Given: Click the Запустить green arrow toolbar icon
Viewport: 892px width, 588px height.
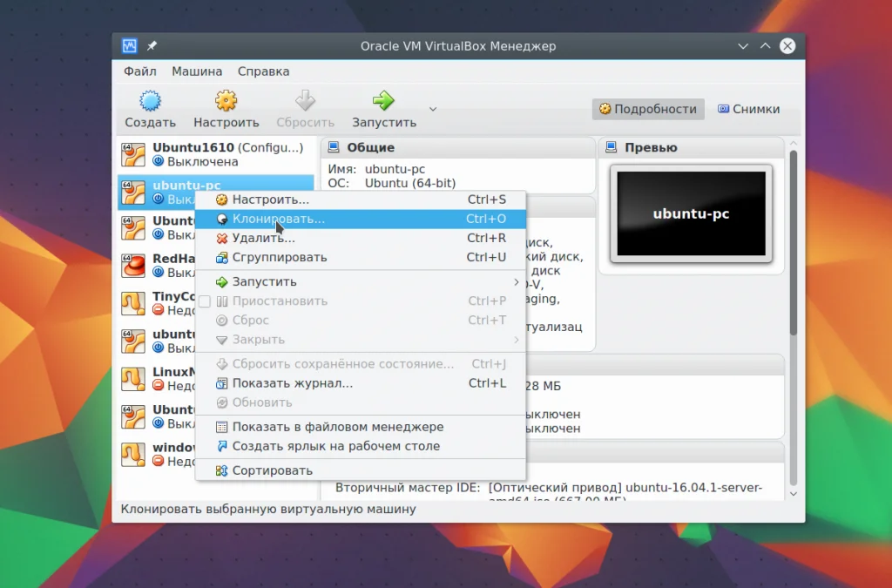Looking at the screenshot, I should click(x=383, y=101).
